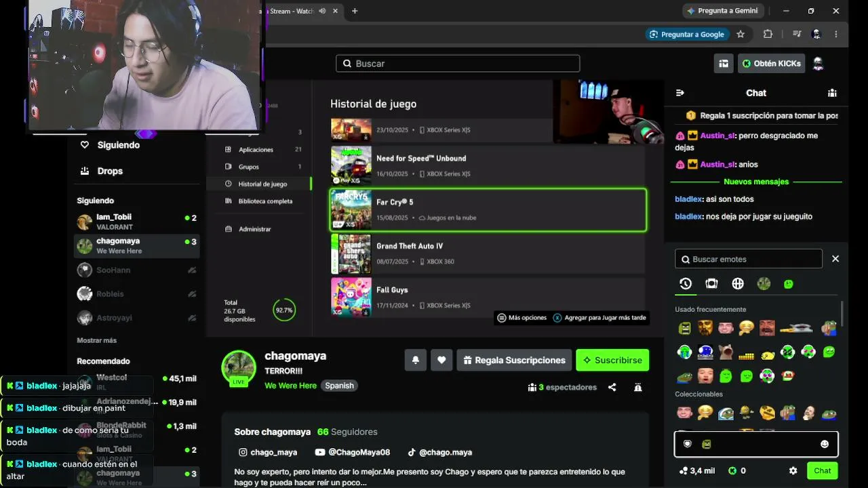Open offline channel SooHann
Viewport: 868px width, 488px height.
tap(136, 270)
